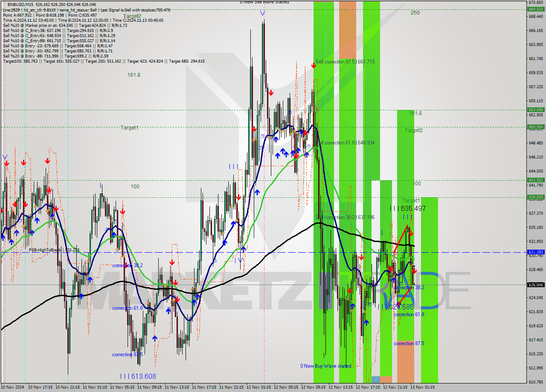Click the '250' Fibonacci level label

click(415, 13)
